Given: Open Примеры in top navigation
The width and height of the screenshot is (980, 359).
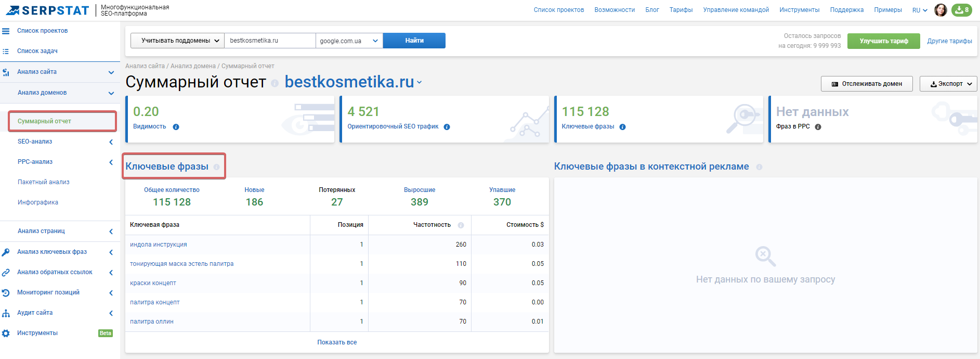Looking at the screenshot, I should pos(888,10).
